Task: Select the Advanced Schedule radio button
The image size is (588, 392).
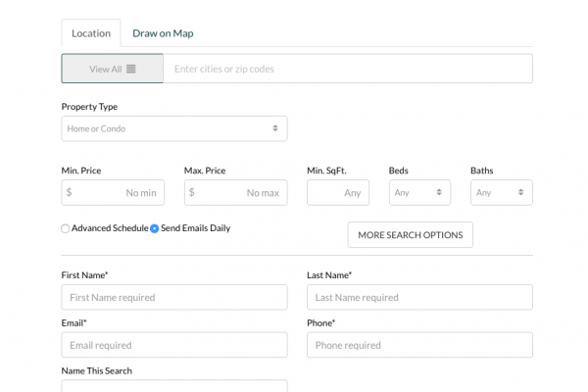Action: pos(66,228)
